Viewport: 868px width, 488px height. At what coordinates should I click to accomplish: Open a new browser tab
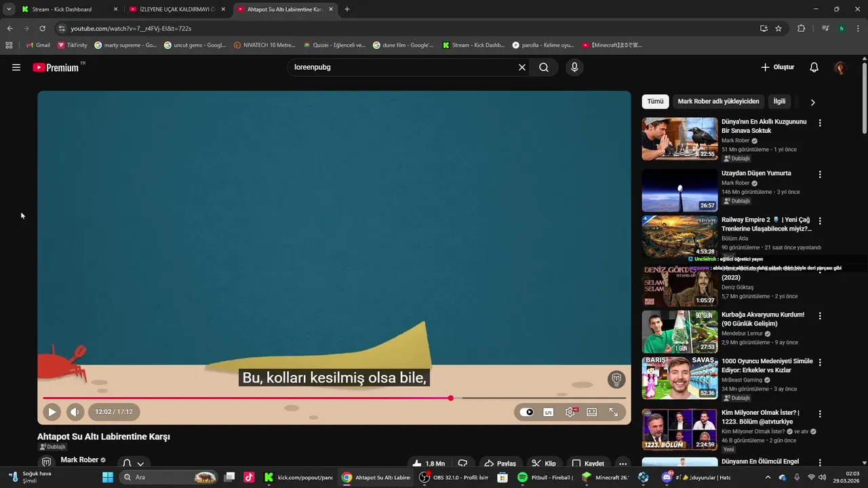[x=347, y=9]
